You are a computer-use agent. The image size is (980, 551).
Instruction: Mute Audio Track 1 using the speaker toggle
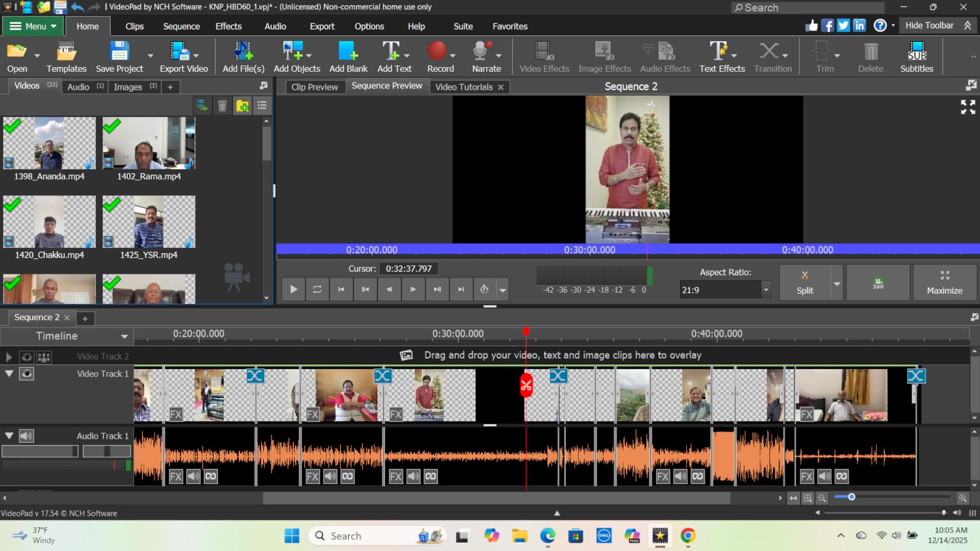click(x=27, y=436)
